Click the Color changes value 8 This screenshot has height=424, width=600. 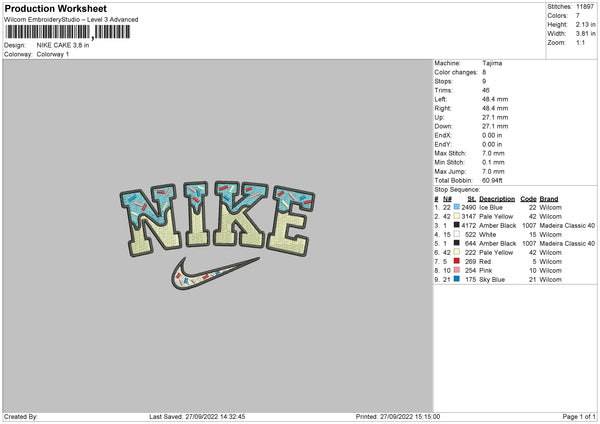tap(484, 72)
